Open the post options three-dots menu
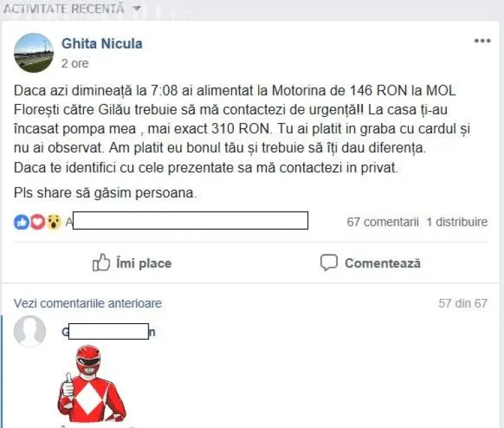This screenshot has height=428, width=504. point(482,41)
